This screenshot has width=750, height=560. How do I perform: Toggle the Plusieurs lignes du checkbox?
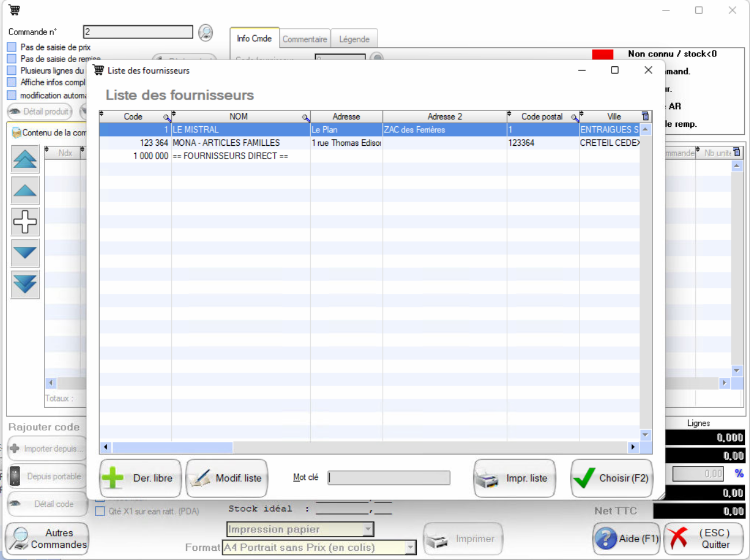click(x=12, y=70)
